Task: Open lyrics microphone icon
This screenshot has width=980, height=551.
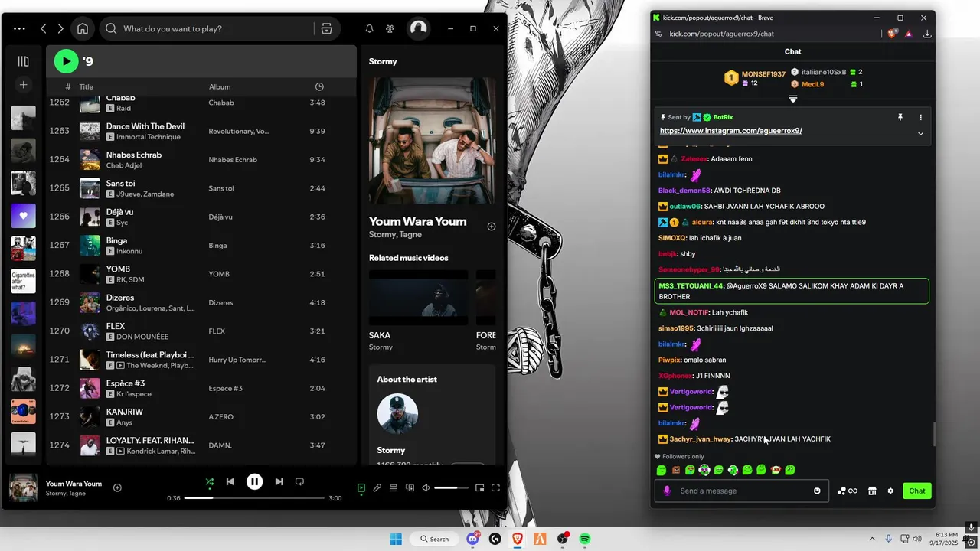Action: (377, 487)
